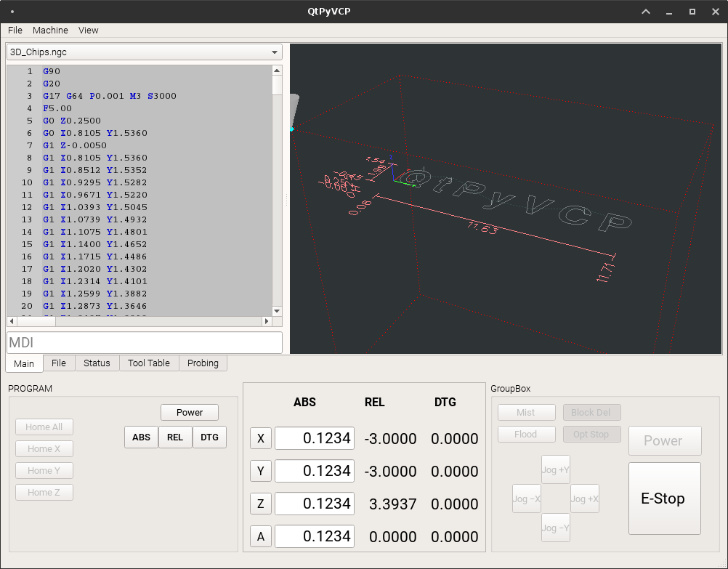
Task: Click the MDI command input field
Action: [145, 343]
